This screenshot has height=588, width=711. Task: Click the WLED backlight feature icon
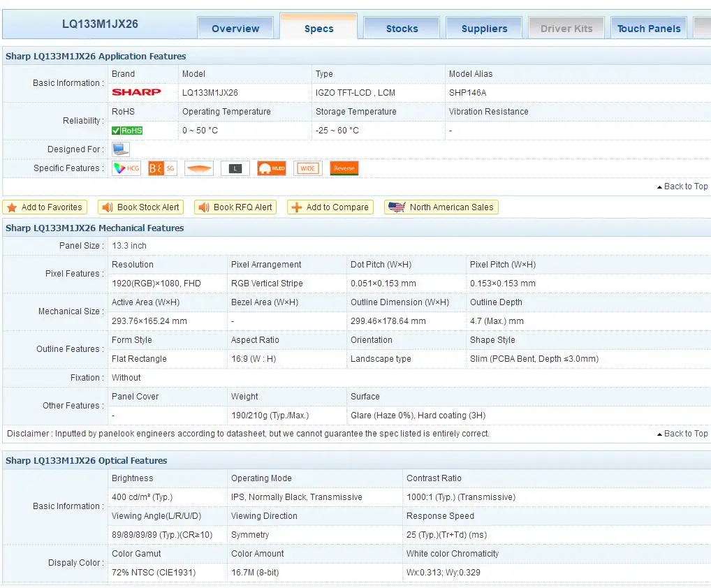click(x=272, y=168)
